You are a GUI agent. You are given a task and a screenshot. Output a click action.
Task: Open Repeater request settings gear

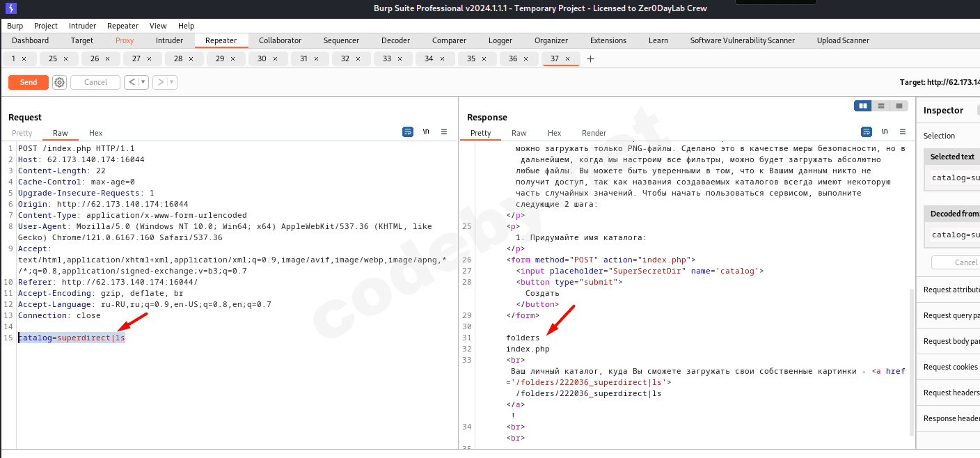pyautogui.click(x=60, y=82)
